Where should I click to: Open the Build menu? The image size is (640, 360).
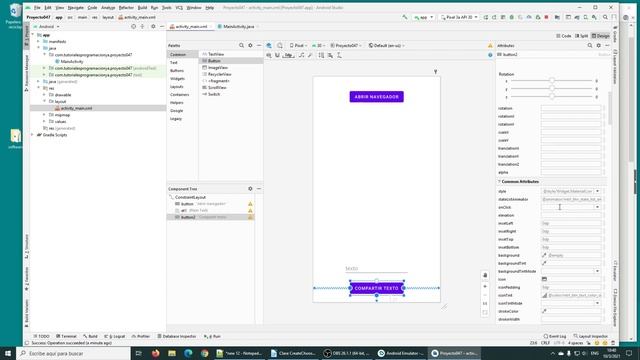pyautogui.click(x=142, y=7)
